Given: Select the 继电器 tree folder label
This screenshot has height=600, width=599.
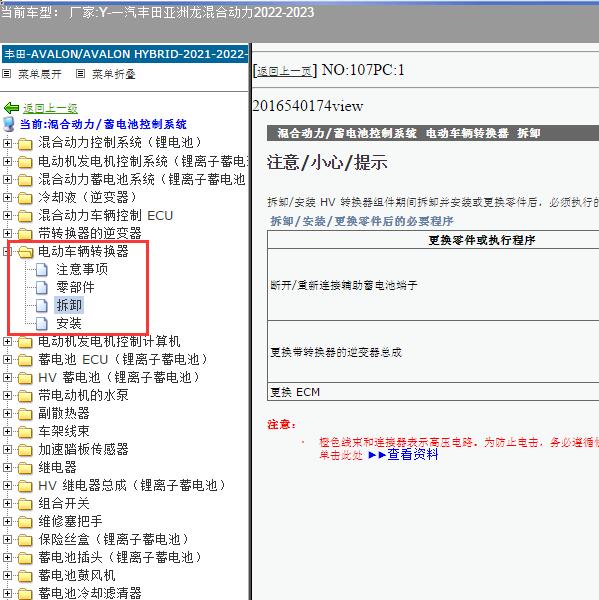Looking at the screenshot, I should tap(57, 467).
